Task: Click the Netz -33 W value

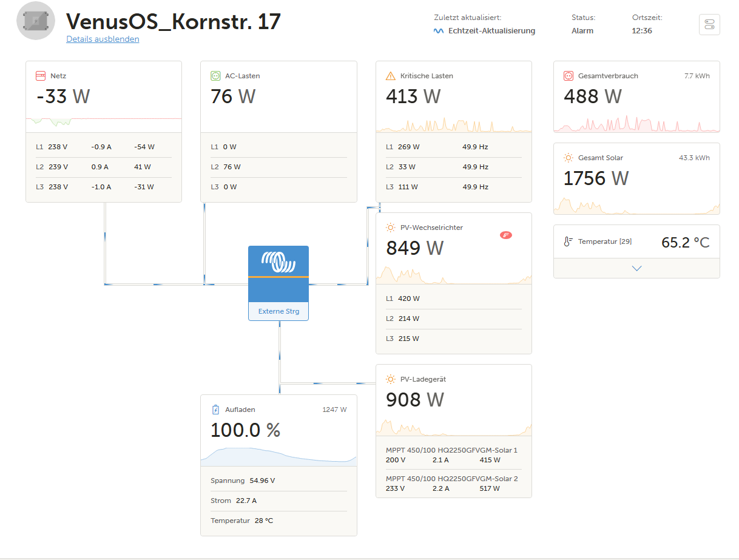Action: coord(63,96)
